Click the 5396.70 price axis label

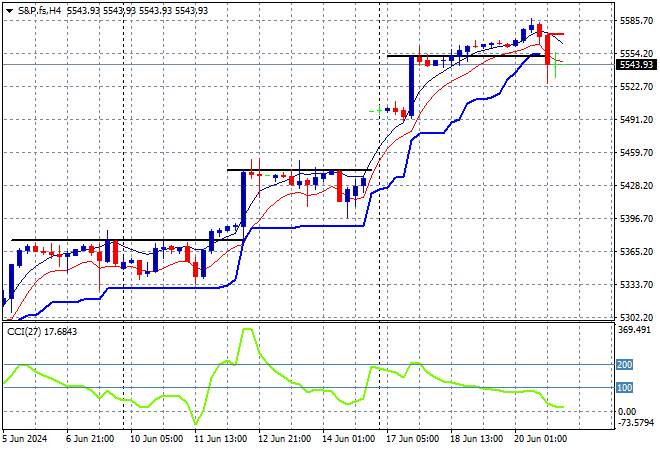(x=636, y=218)
